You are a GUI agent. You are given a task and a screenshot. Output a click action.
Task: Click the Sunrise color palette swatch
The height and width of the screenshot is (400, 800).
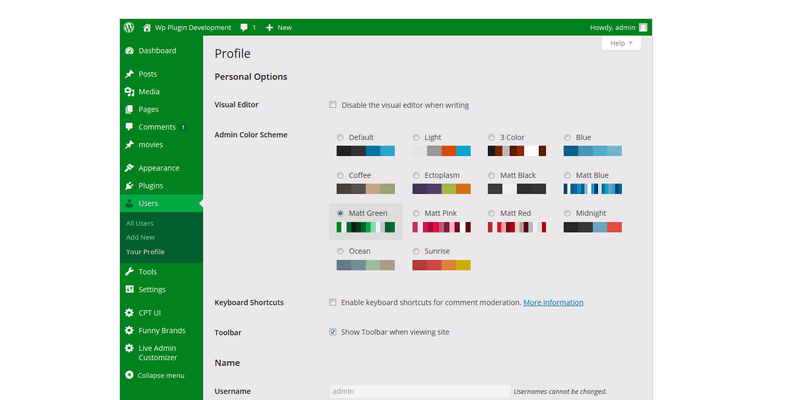pyautogui.click(x=441, y=265)
